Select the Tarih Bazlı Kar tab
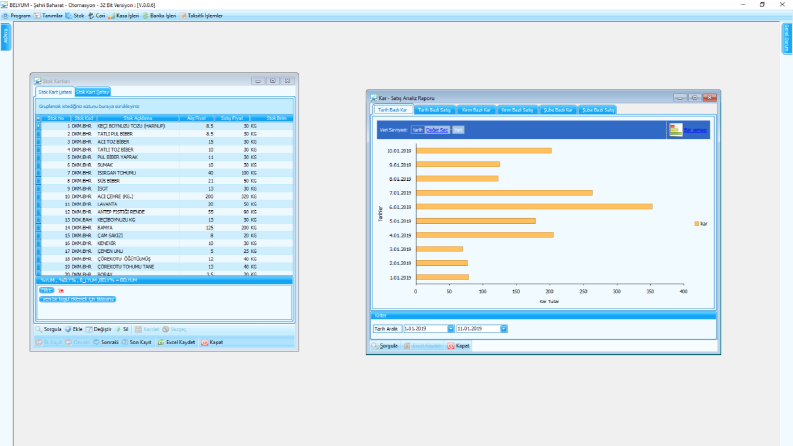The width and height of the screenshot is (793, 446). (393, 110)
